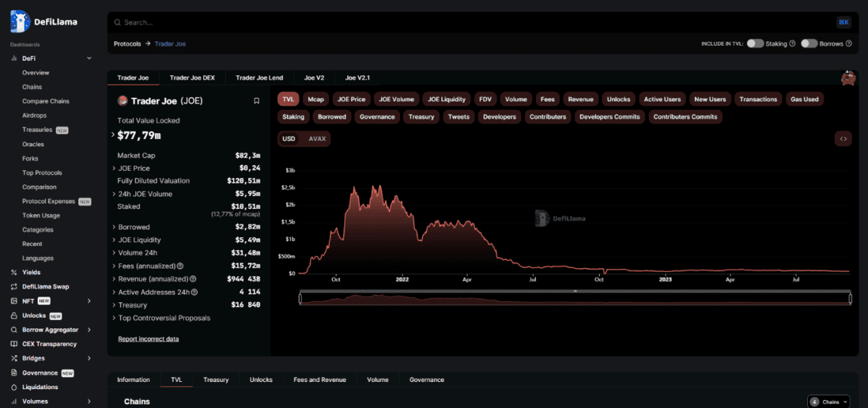Switch to the Information tab
The width and height of the screenshot is (868, 408).
point(134,380)
